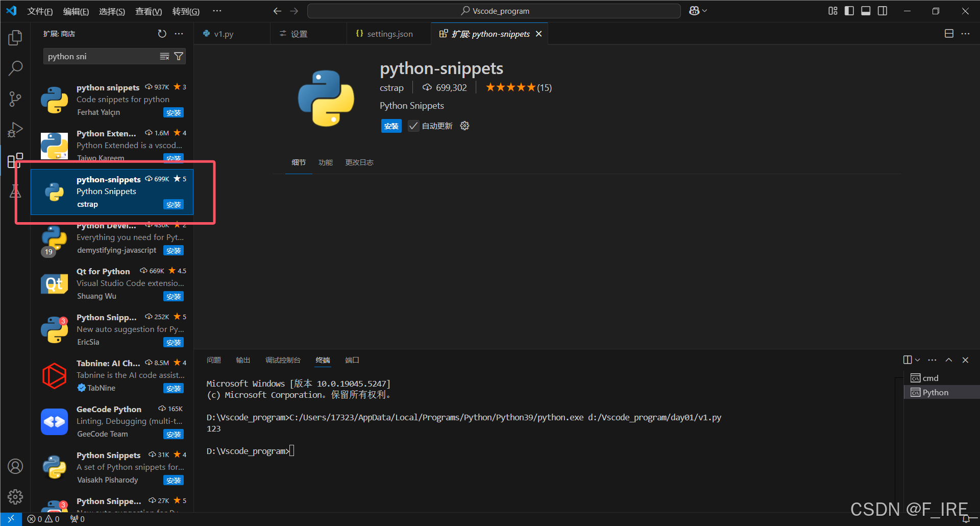Select the Python terminal instance
The image size is (980, 526).
click(x=942, y=392)
